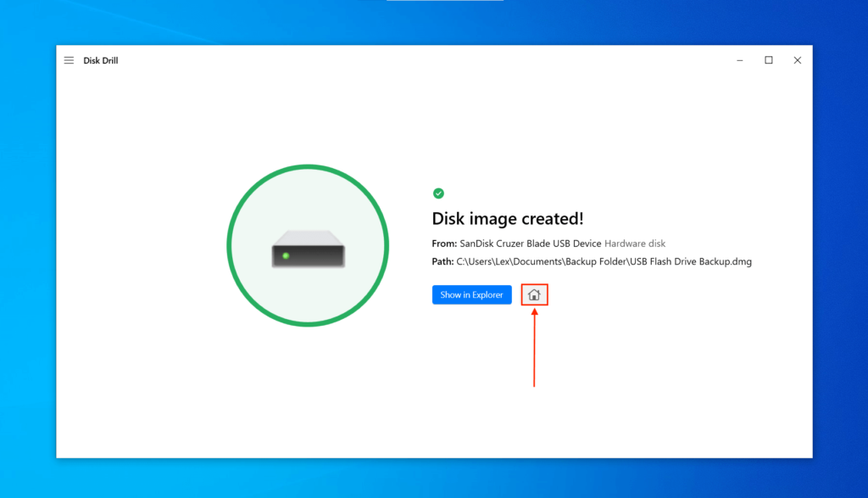Return to the home screen via house icon
Viewport: 868px width, 498px height.
point(534,294)
